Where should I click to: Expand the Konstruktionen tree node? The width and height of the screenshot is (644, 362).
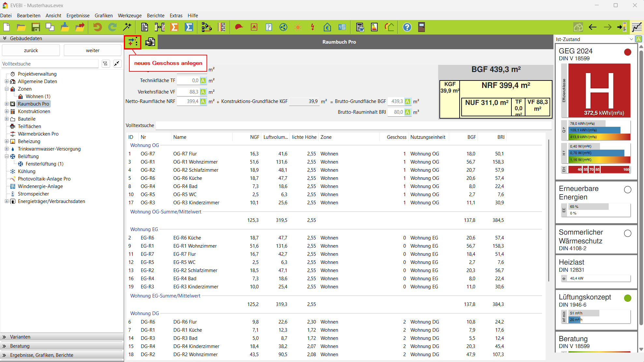click(x=7, y=111)
